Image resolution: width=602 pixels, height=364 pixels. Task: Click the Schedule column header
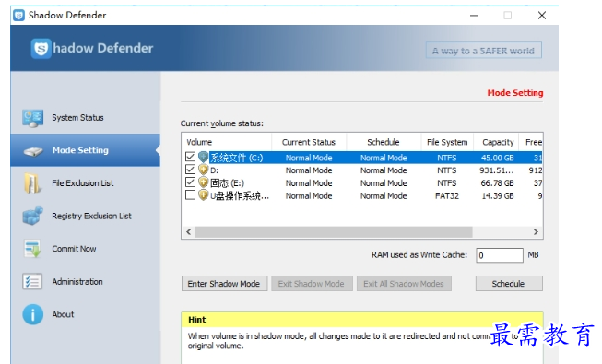(x=384, y=142)
